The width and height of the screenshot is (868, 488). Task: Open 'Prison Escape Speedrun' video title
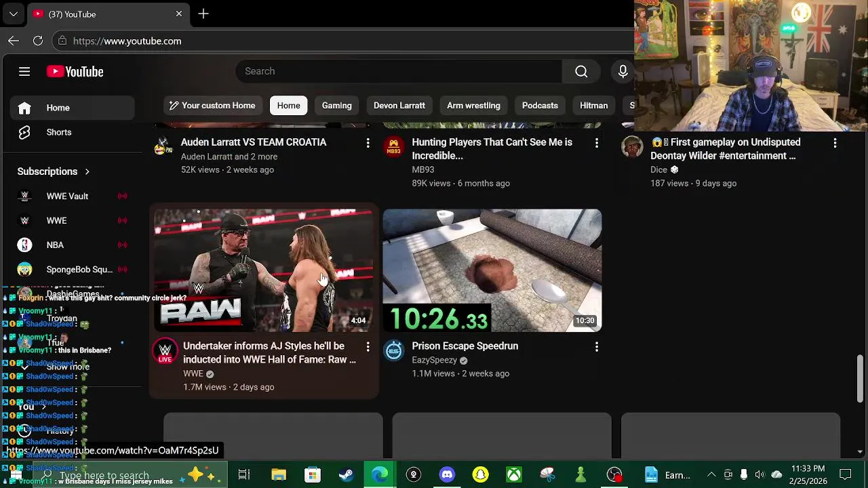click(465, 346)
